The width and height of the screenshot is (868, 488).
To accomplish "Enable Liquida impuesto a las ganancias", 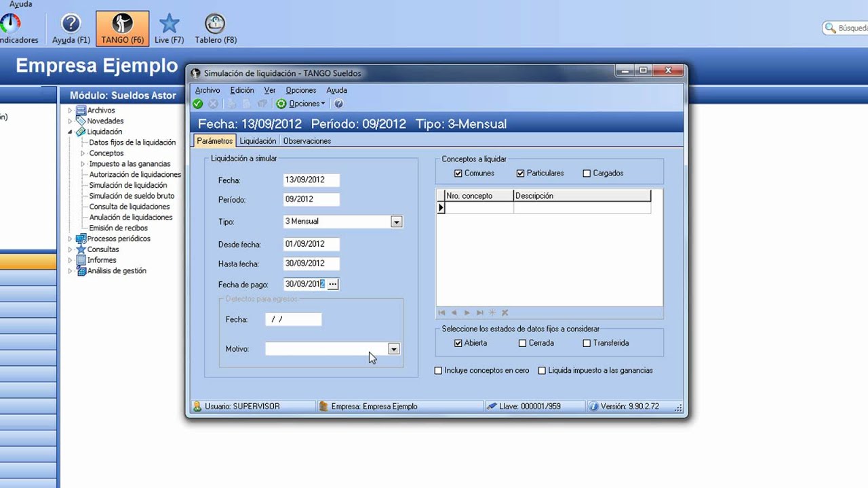I will click(542, 371).
